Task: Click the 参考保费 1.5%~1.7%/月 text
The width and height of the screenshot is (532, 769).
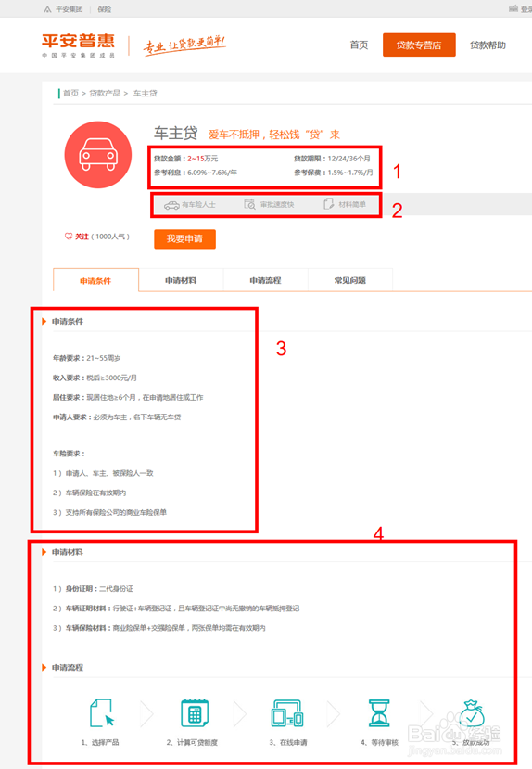Action: 334,173
